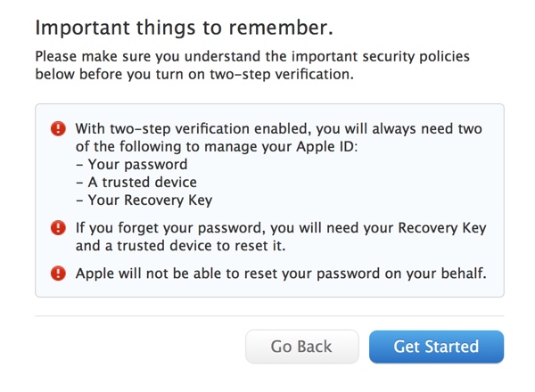Screen dimensions: 535x392
Task: Click the horizontal divider line above the buttons
Action: click(x=269, y=315)
